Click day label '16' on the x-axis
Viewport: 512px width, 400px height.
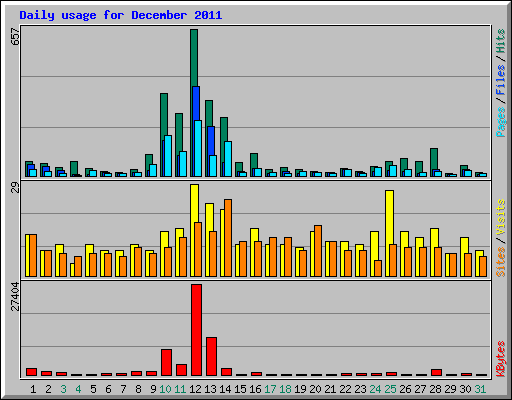pyautogui.click(x=255, y=389)
